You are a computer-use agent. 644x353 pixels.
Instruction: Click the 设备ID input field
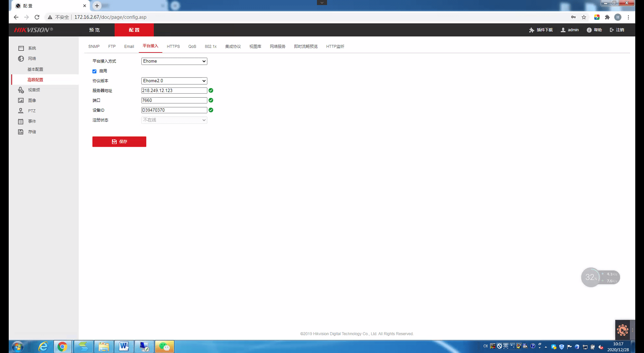pyautogui.click(x=174, y=110)
